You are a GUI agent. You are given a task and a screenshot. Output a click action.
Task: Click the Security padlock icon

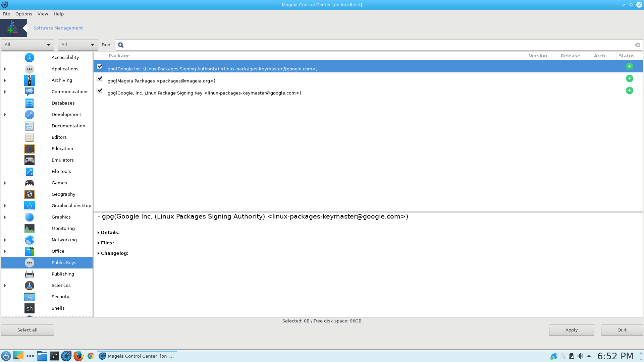(x=30, y=297)
